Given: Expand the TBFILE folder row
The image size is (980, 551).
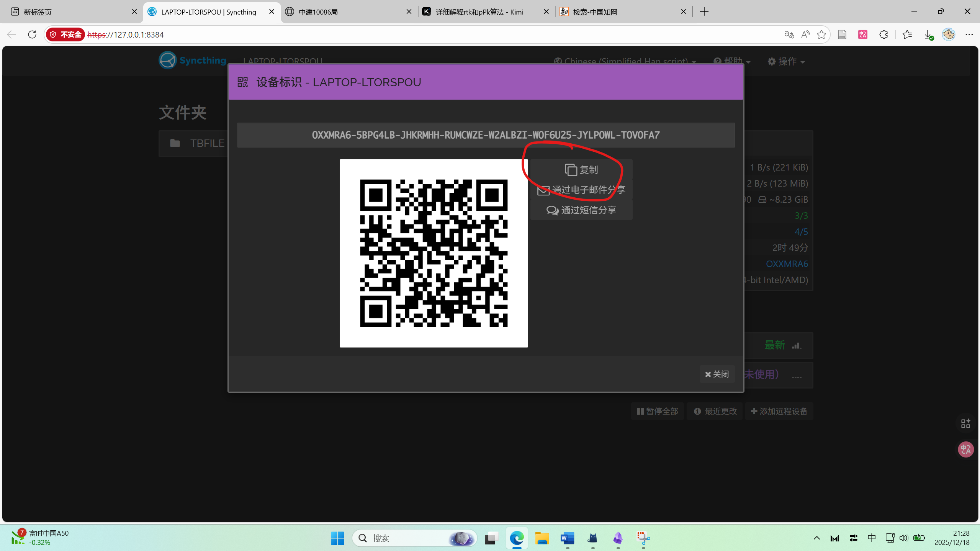Looking at the screenshot, I should click(193, 143).
